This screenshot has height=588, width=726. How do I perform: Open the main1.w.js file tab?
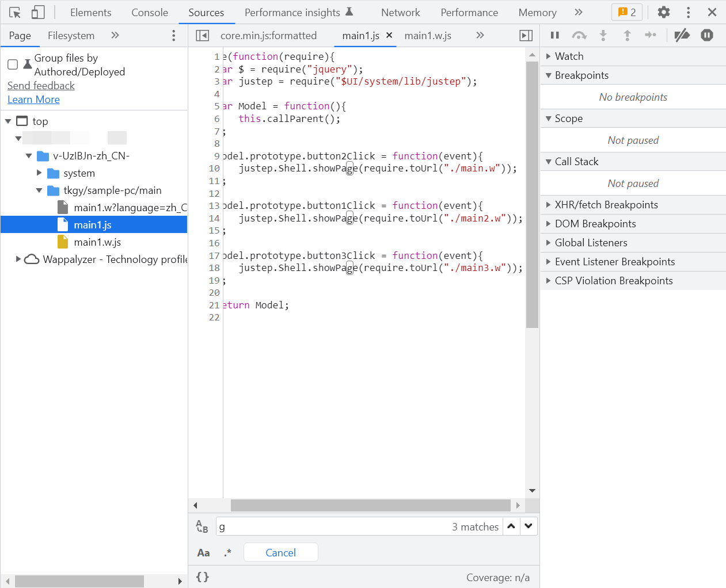click(428, 36)
